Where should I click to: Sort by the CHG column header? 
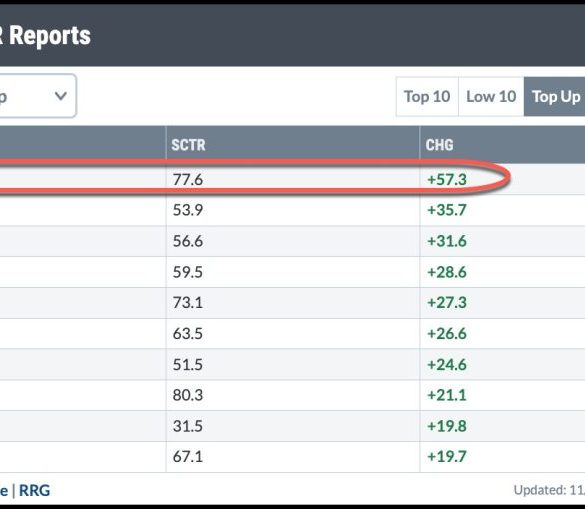point(439,145)
